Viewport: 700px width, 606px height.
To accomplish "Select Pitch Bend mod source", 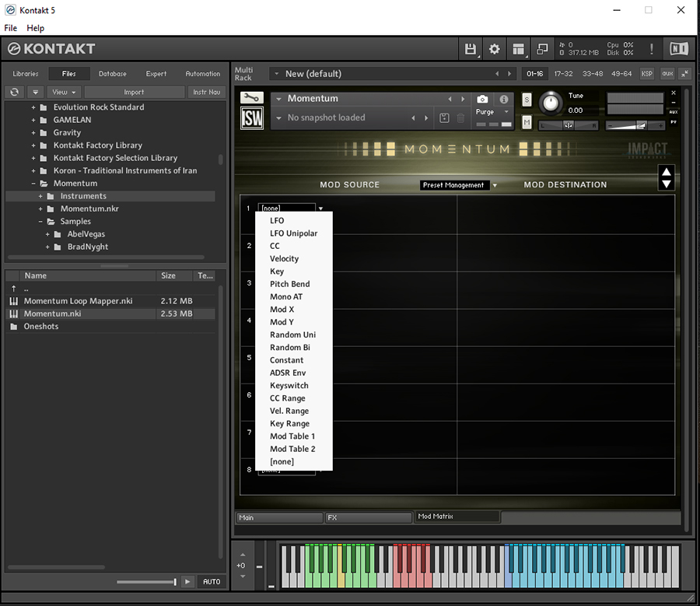I will [x=293, y=284].
